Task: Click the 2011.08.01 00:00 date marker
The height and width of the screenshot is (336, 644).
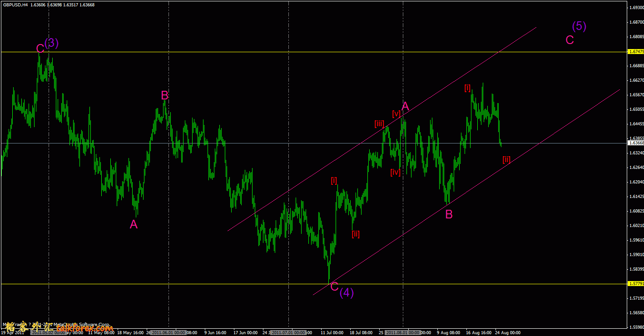Action: point(403,332)
